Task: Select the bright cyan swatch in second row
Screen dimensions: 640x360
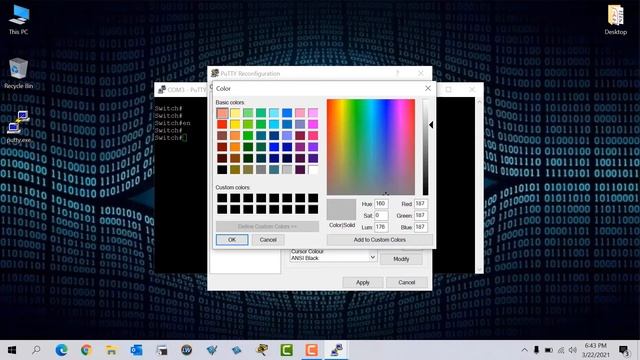Action: pos(274,124)
